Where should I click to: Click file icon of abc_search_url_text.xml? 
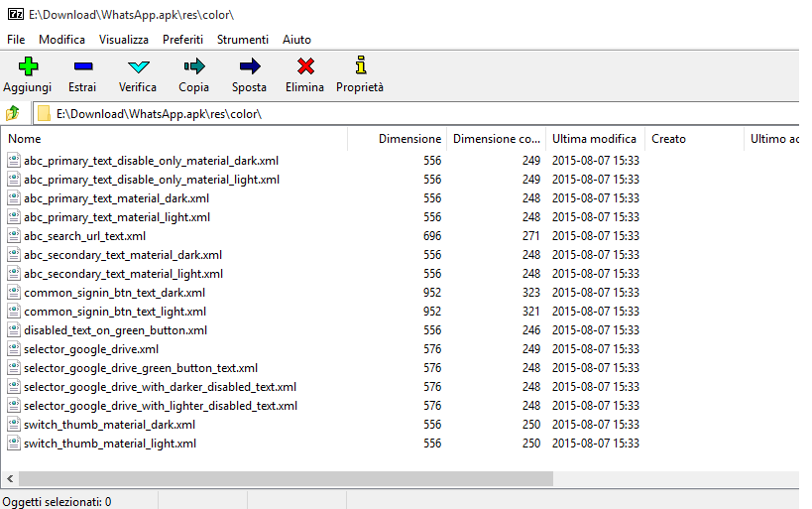14,236
